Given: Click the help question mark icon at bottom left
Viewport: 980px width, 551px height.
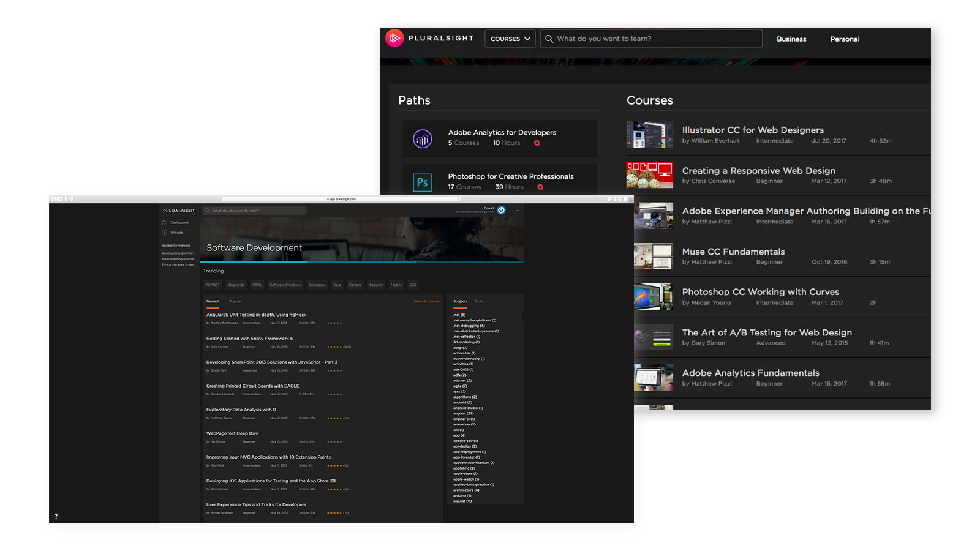Looking at the screenshot, I should point(56,516).
